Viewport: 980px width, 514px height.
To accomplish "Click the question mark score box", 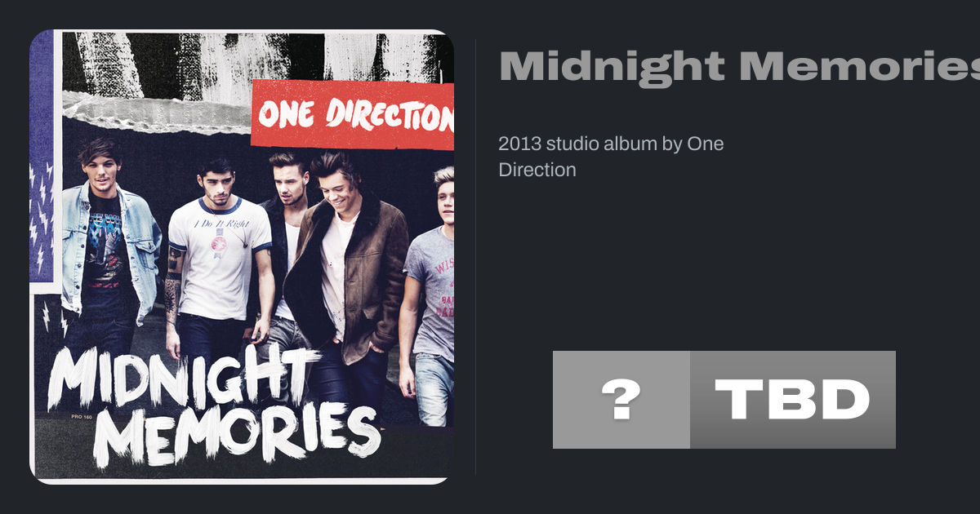I will [621, 400].
